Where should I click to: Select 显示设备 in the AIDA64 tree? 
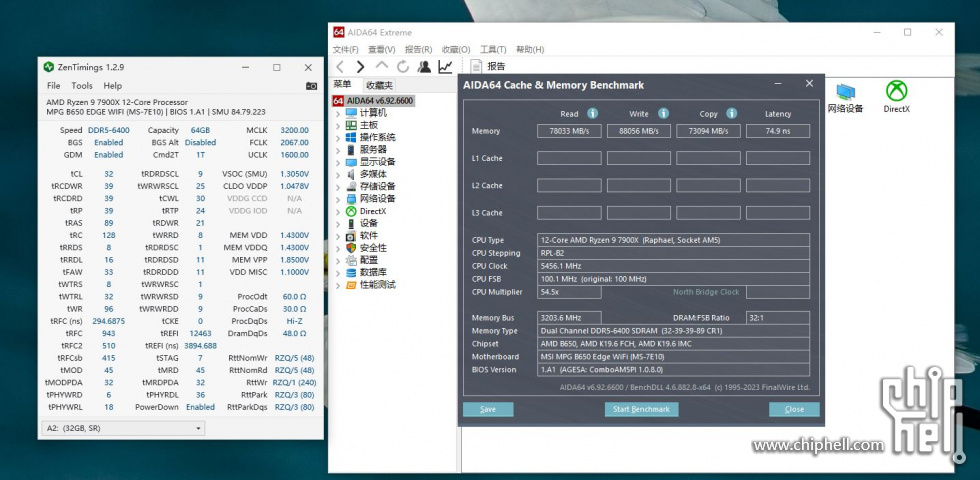pyautogui.click(x=378, y=162)
